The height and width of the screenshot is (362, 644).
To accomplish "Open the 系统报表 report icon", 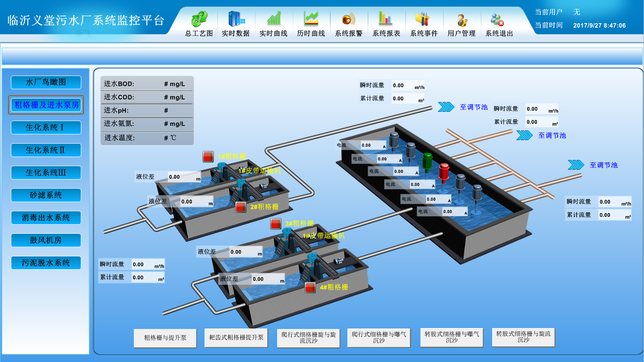I will [386, 19].
